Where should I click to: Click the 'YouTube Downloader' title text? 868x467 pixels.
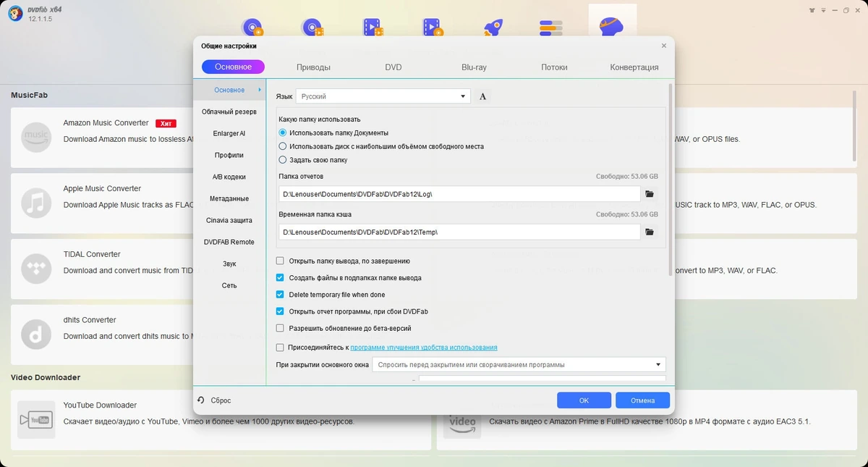point(100,405)
